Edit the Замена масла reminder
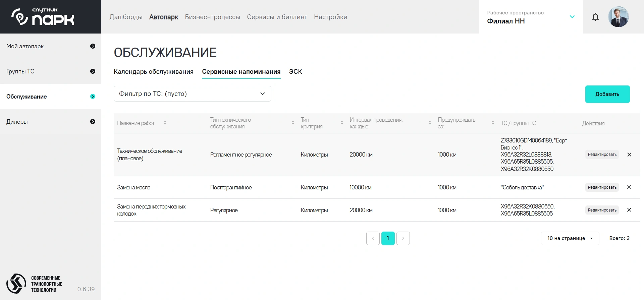The height and width of the screenshot is (300, 644). click(602, 187)
